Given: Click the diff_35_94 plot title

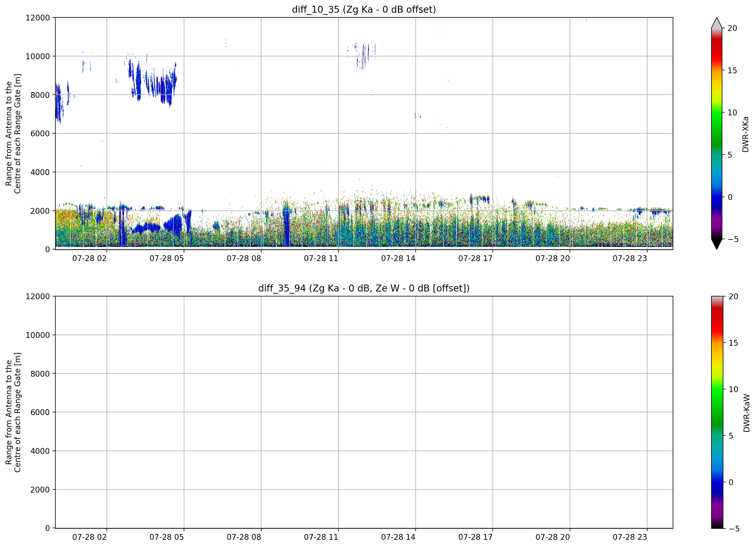Looking at the screenshot, I should [x=364, y=288].
